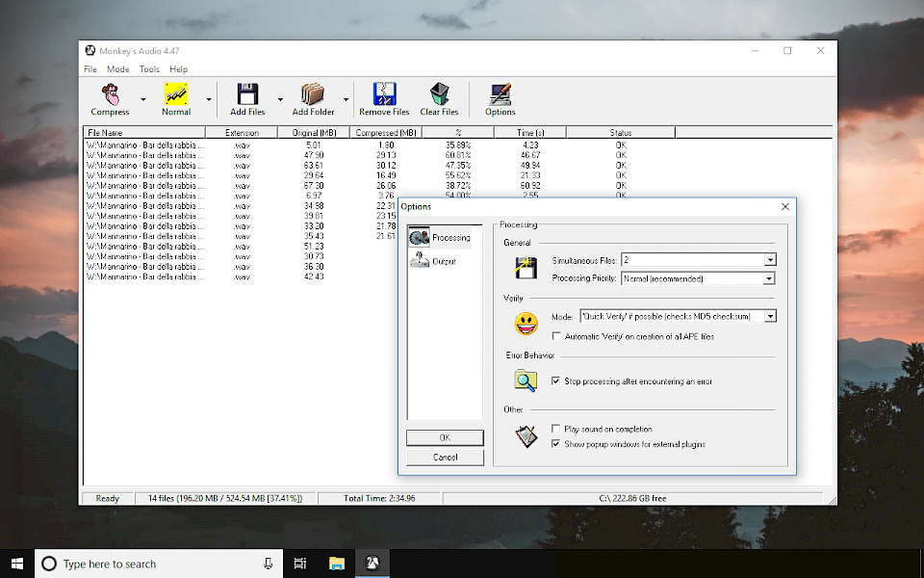Open the Simultaneous Files dropdown
Viewport: 924px width, 578px height.
point(770,260)
